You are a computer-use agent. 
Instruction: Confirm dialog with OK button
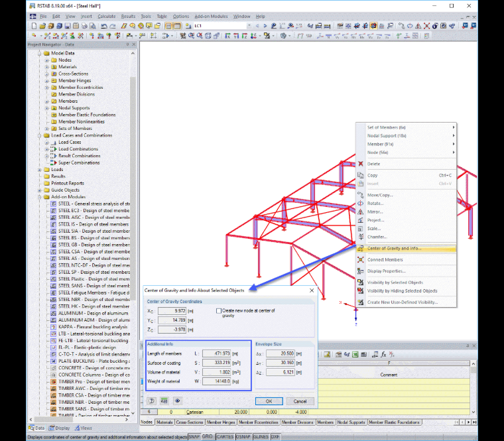(x=269, y=401)
